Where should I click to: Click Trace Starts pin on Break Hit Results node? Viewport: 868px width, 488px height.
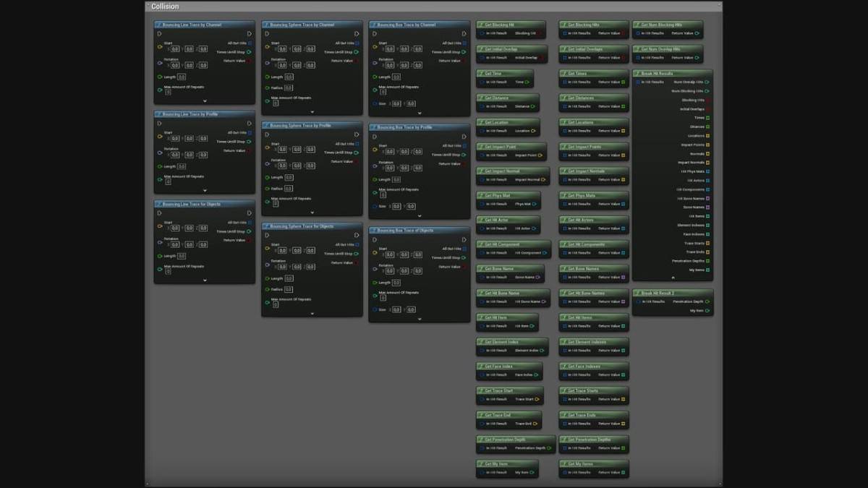(707, 243)
